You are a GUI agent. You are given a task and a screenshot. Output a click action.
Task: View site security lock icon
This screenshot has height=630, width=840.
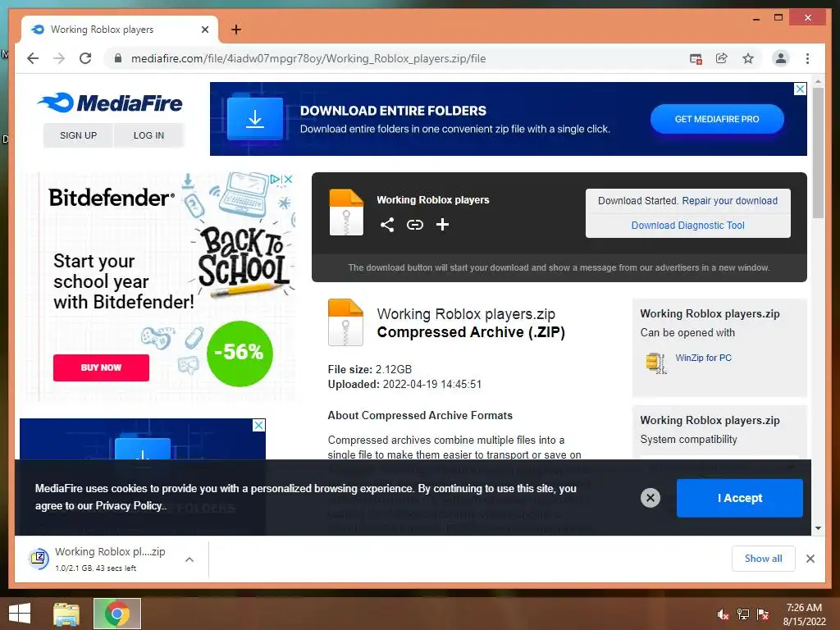coord(118,58)
